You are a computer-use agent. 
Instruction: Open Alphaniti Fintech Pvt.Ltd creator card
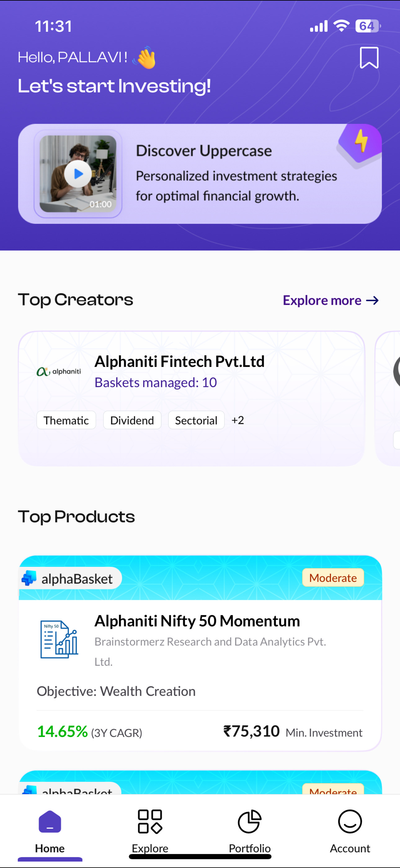[x=192, y=399]
